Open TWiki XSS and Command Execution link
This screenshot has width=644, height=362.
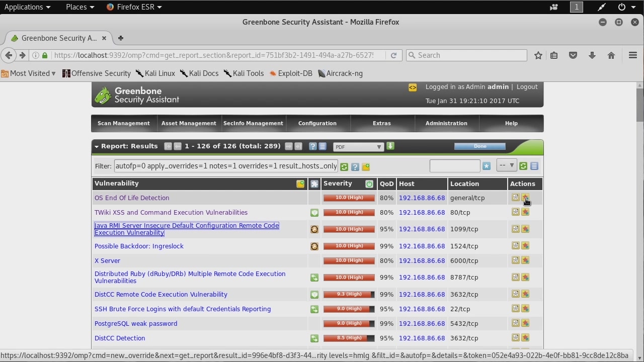pos(171,213)
